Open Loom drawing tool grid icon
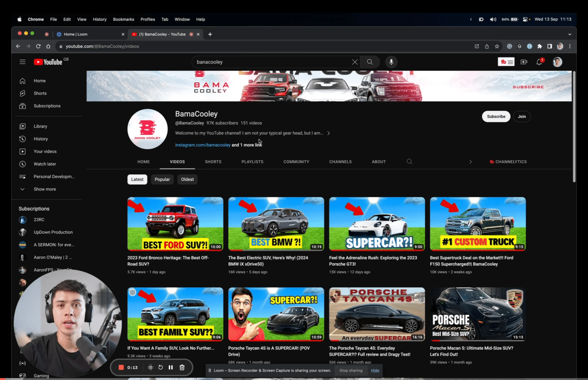The width and height of the screenshot is (588, 380). [x=150, y=367]
